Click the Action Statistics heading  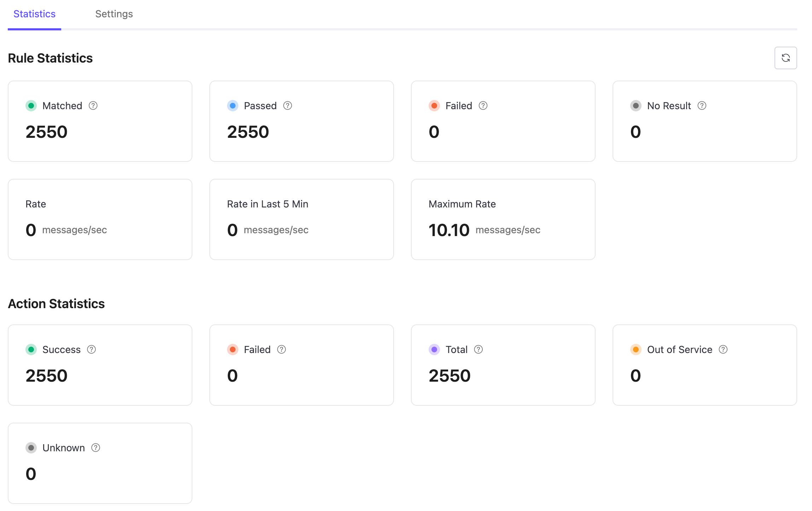pyautogui.click(x=56, y=303)
